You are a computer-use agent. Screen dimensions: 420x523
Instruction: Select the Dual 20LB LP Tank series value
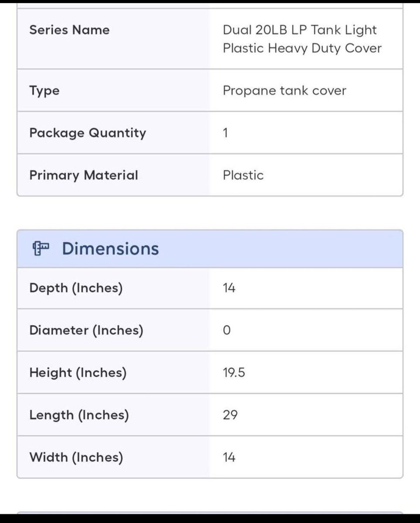tap(302, 39)
